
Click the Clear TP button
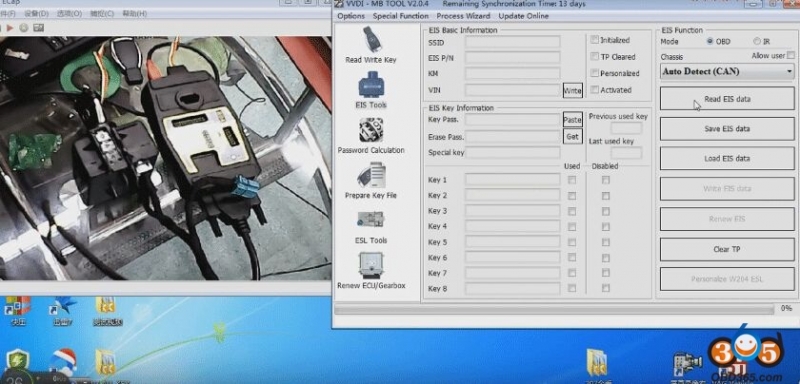tap(727, 249)
